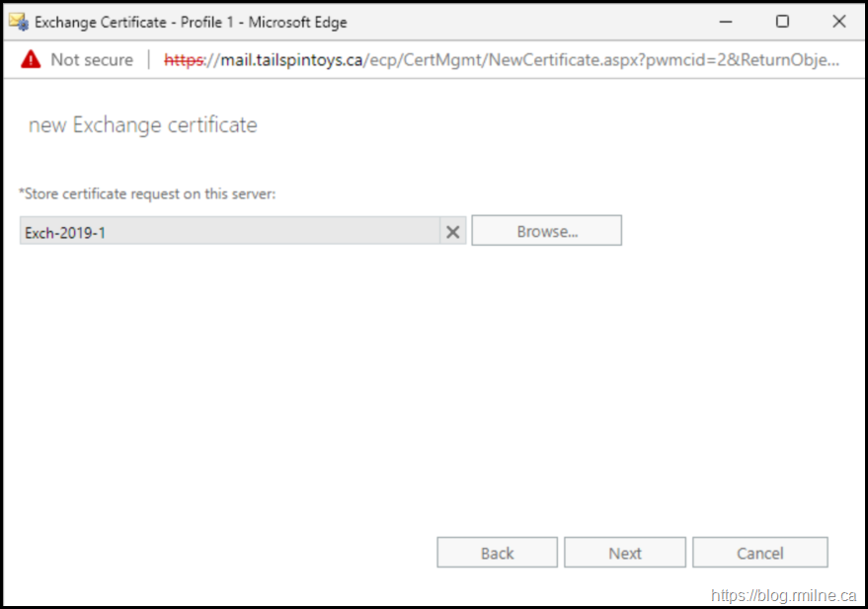Image resolution: width=868 pixels, height=609 pixels.
Task: Click the Exchange Certificate window icon
Action: click(18, 22)
